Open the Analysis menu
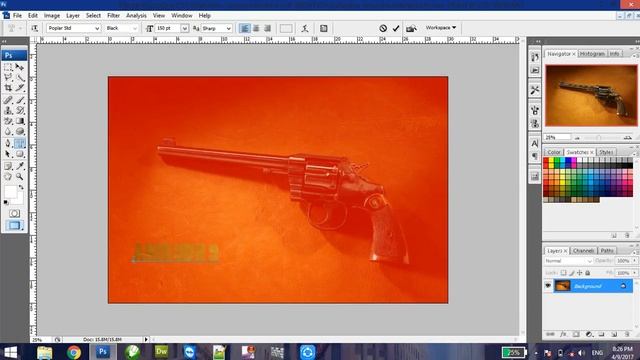The height and width of the screenshot is (360, 640). click(136, 16)
